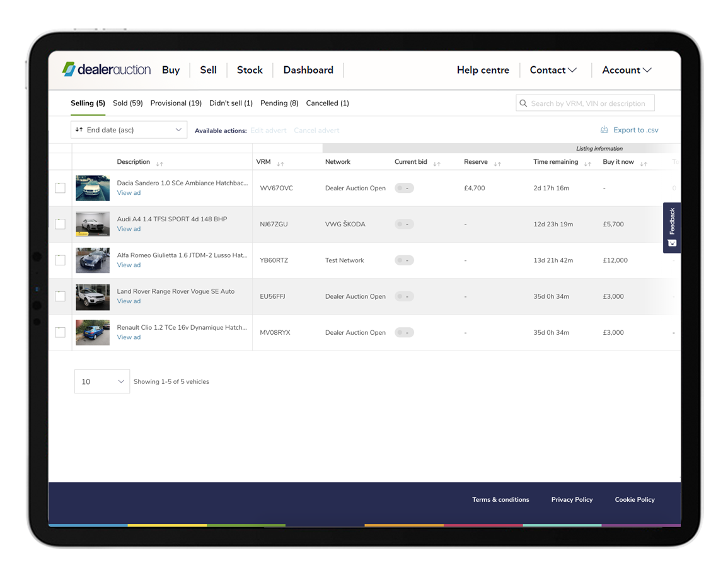Open the Renault Clio car thumbnail
Screen dimensions: 728x580
(x=93, y=332)
